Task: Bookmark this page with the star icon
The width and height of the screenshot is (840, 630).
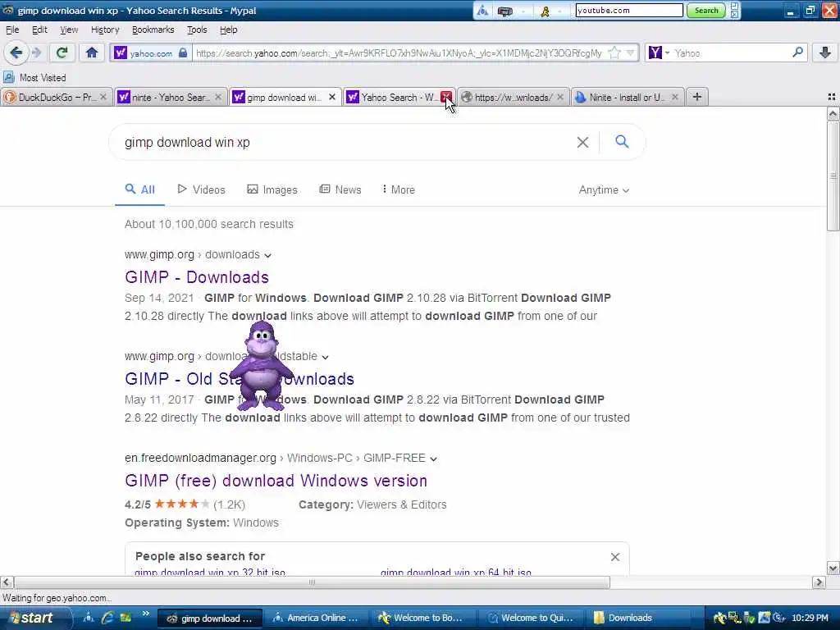Action: pyautogui.click(x=614, y=52)
